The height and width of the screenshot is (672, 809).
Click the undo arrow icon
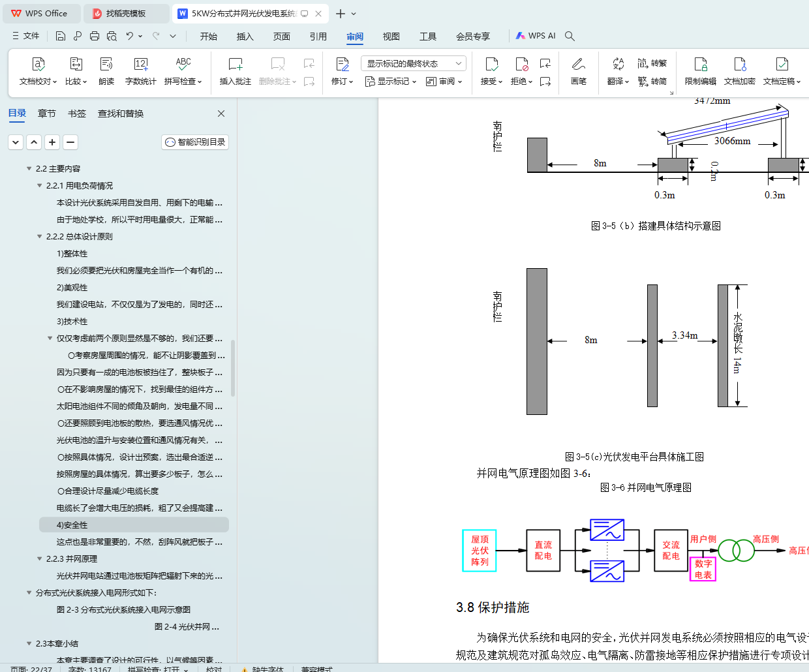(x=130, y=36)
